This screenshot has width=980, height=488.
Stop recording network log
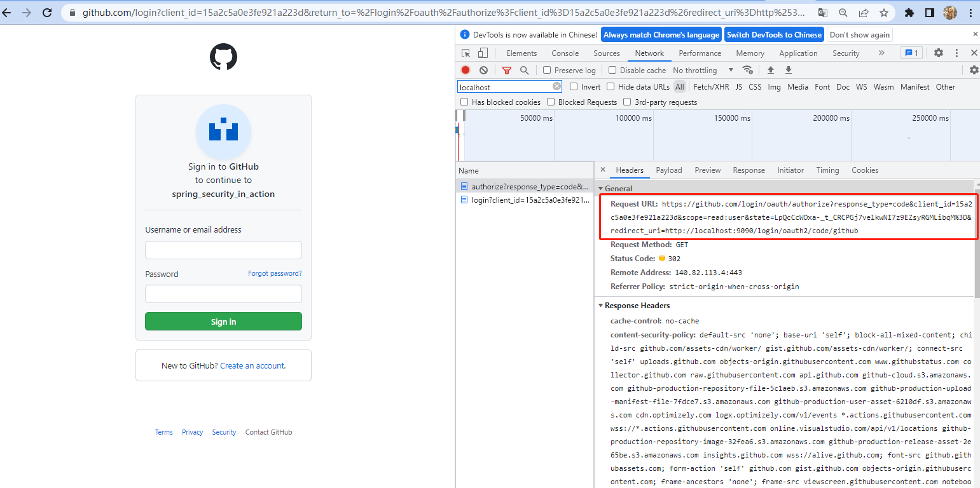pyautogui.click(x=466, y=70)
